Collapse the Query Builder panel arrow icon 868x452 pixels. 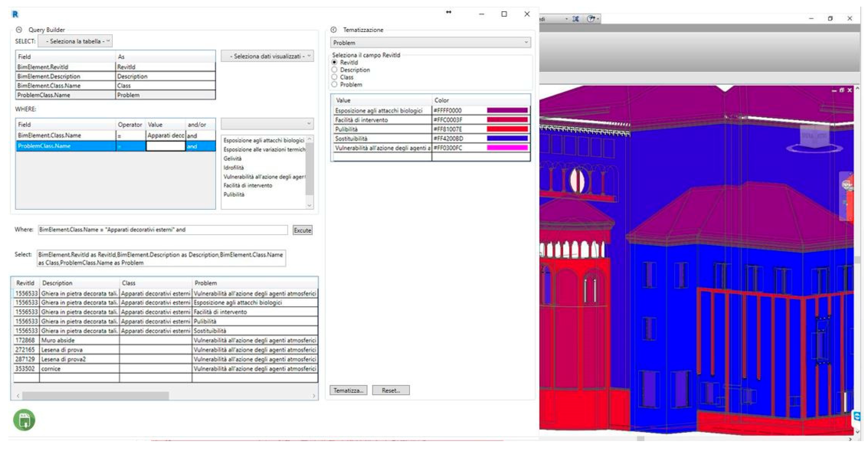(x=19, y=30)
